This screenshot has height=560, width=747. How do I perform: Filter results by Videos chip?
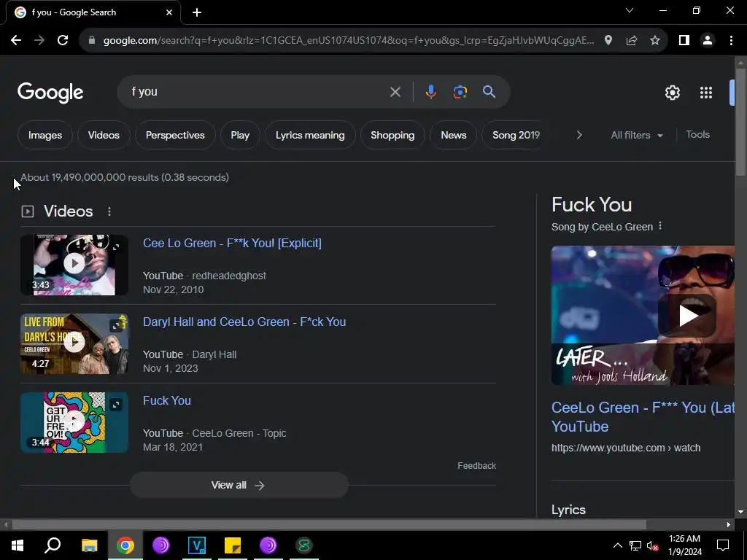coord(104,135)
